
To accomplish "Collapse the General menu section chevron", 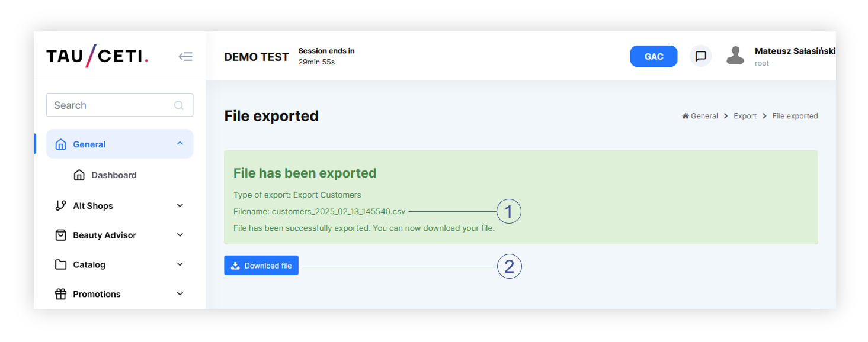I will coord(180,144).
